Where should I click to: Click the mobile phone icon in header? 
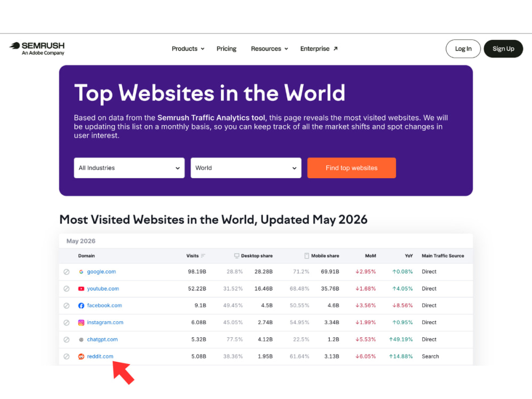[x=307, y=256]
